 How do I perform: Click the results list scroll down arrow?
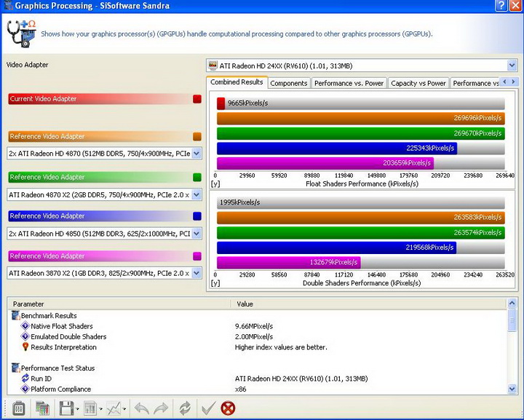pyautogui.click(x=512, y=389)
